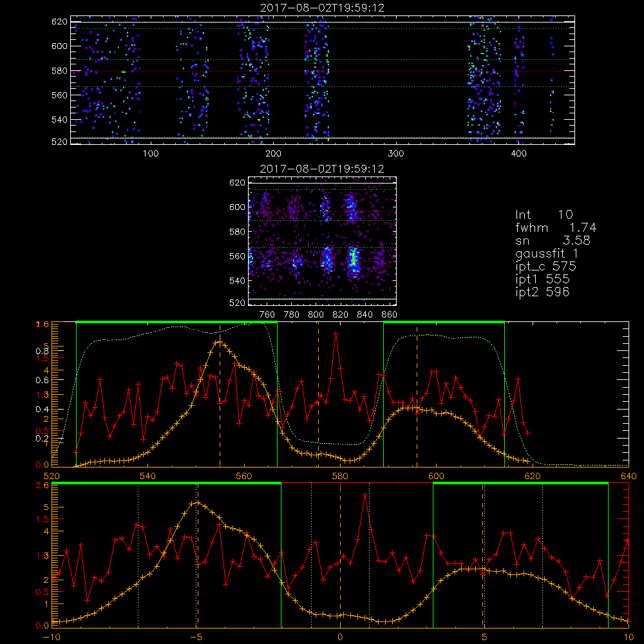This screenshot has width=644, height=644.
Task: Click the x-axis tick label '860'
Action: click(390, 315)
